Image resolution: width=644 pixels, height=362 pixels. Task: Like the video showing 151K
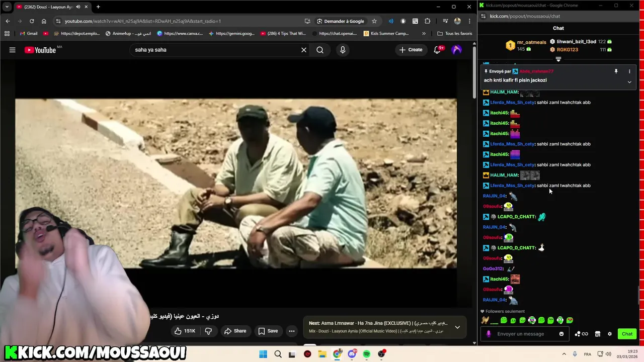tap(185, 331)
